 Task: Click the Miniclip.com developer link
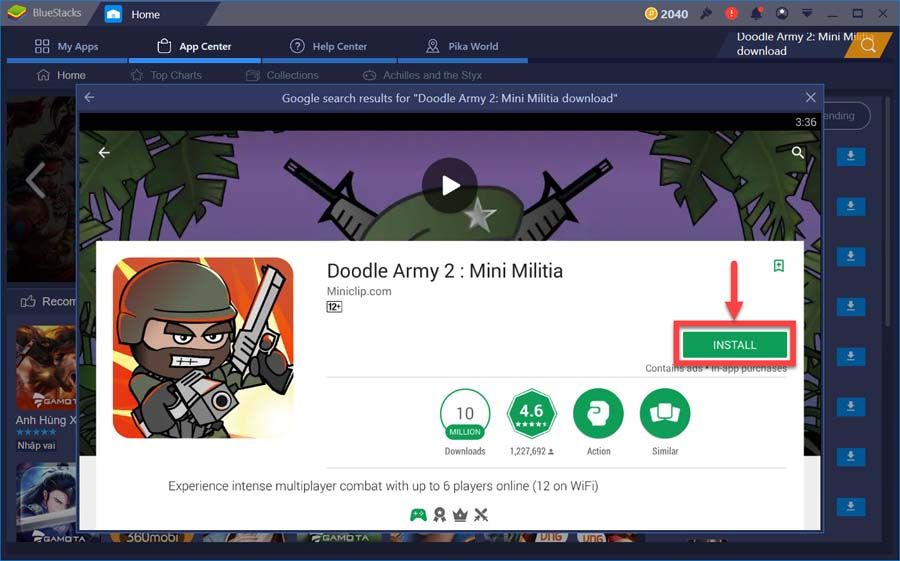[359, 291]
